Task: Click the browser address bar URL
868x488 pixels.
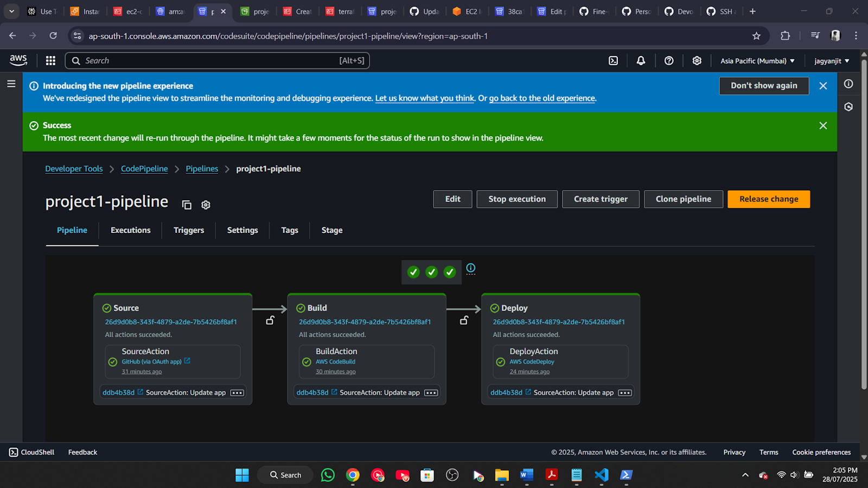Action: [x=288, y=36]
